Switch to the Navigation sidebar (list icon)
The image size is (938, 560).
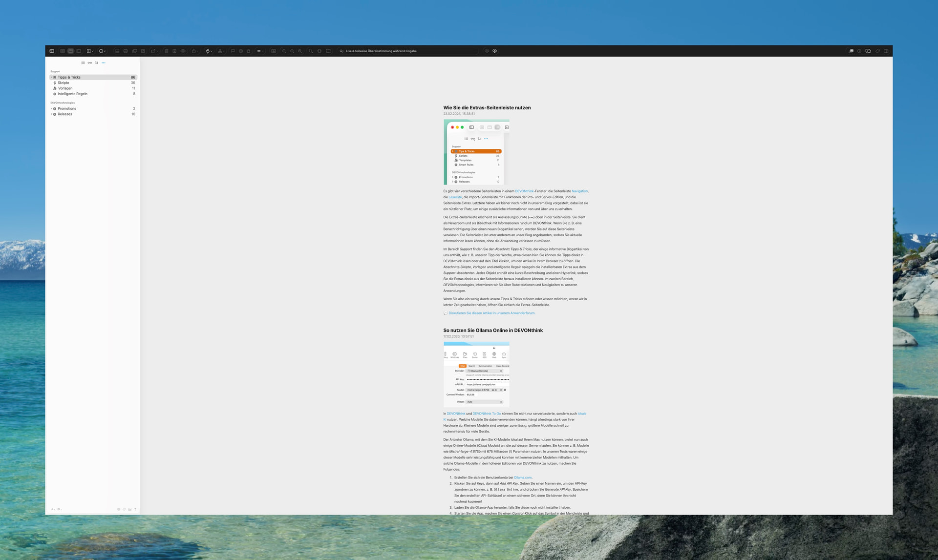pyautogui.click(x=83, y=62)
